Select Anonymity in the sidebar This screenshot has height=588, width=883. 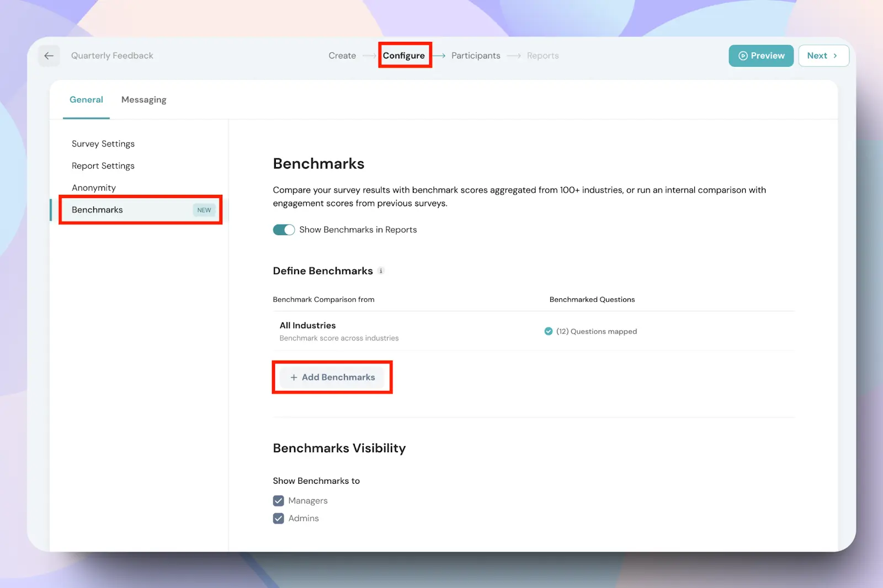(94, 188)
